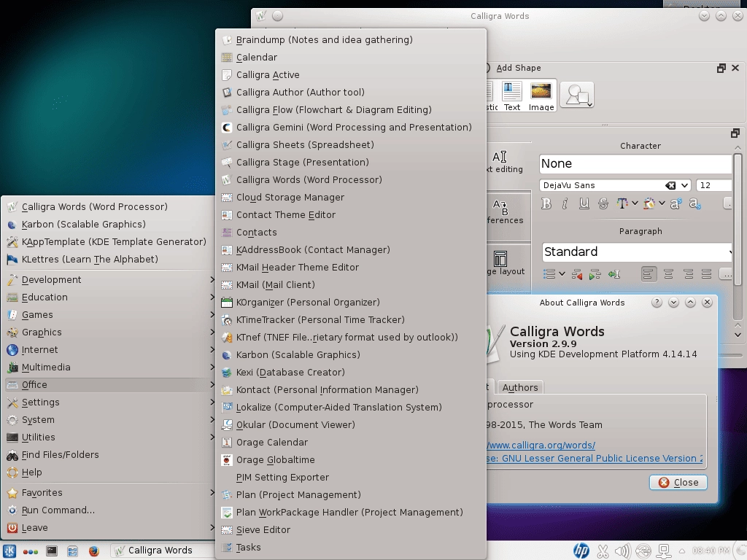
Task: Click the font size field showing 12
Action: (713, 185)
